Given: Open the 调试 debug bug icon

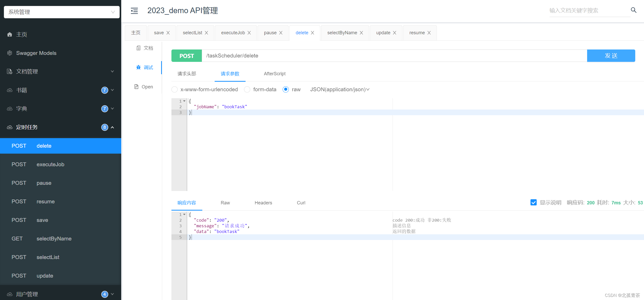Looking at the screenshot, I should pos(138,68).
